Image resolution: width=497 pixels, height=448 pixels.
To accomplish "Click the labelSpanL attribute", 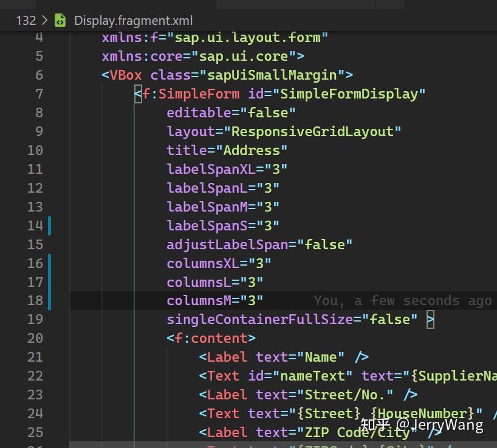I will click(x=207, y=188).
